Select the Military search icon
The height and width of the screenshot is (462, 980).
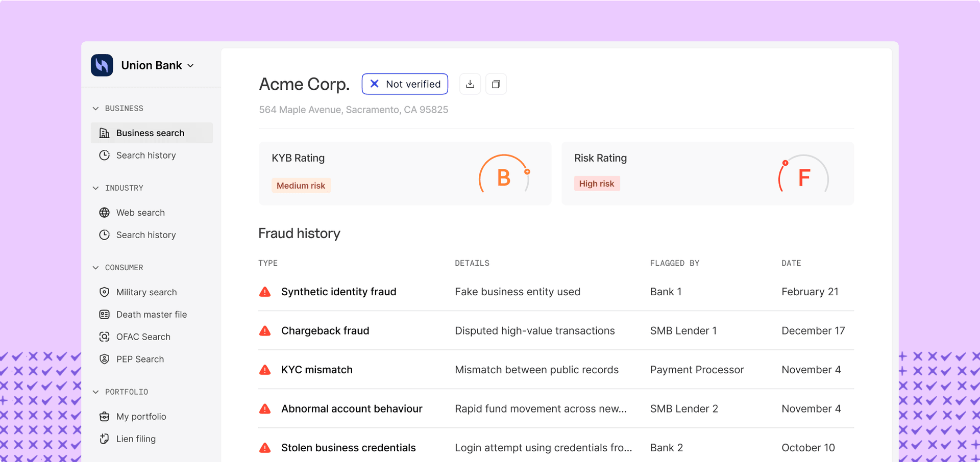104,292
